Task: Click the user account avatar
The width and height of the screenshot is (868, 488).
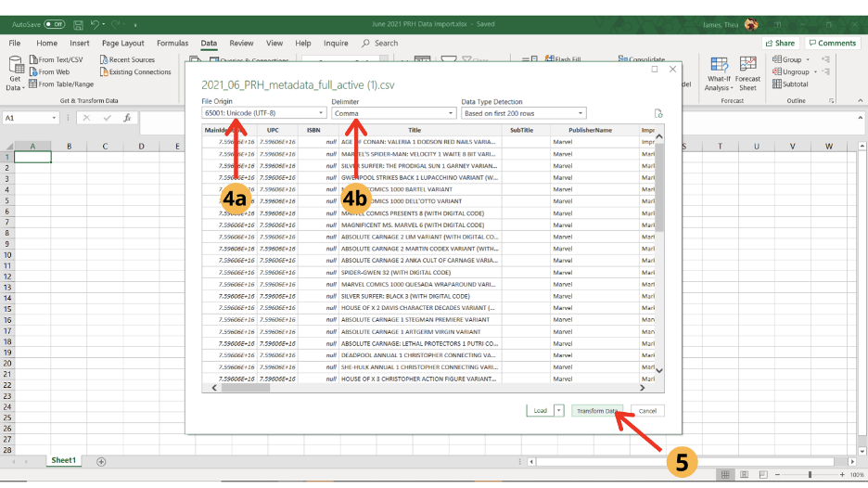Action: pyautogui.click(x=751, y=24)
